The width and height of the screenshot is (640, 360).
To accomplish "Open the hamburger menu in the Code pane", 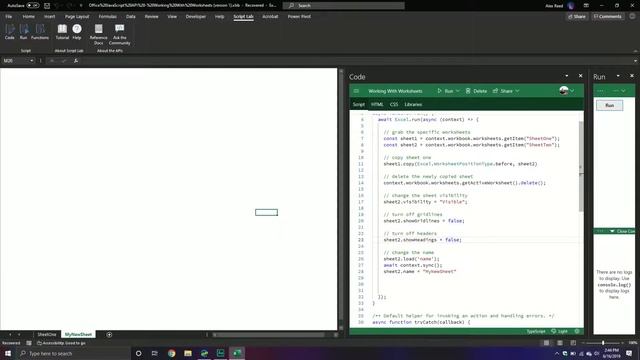I will [356, 91].
